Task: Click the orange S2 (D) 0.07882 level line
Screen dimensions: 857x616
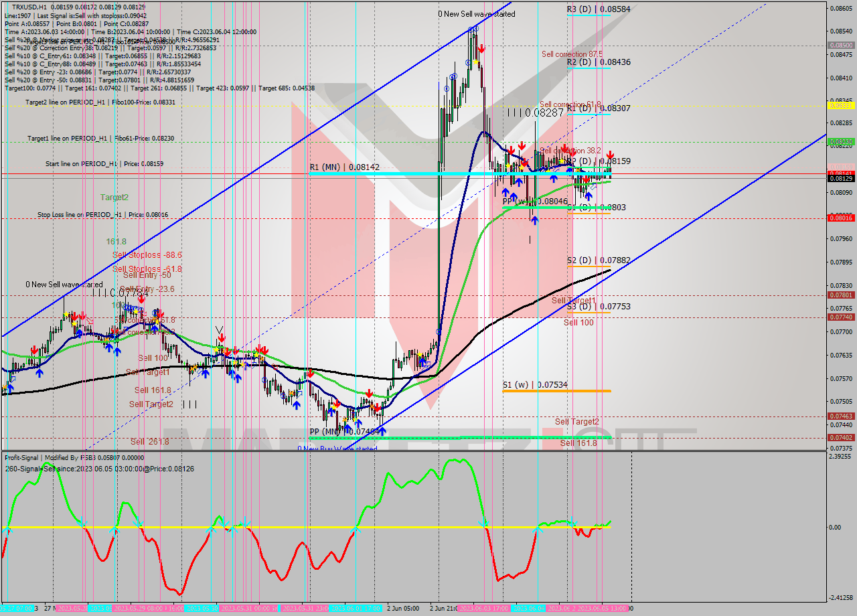Action: pyautogui.click(x=589, y=265)
